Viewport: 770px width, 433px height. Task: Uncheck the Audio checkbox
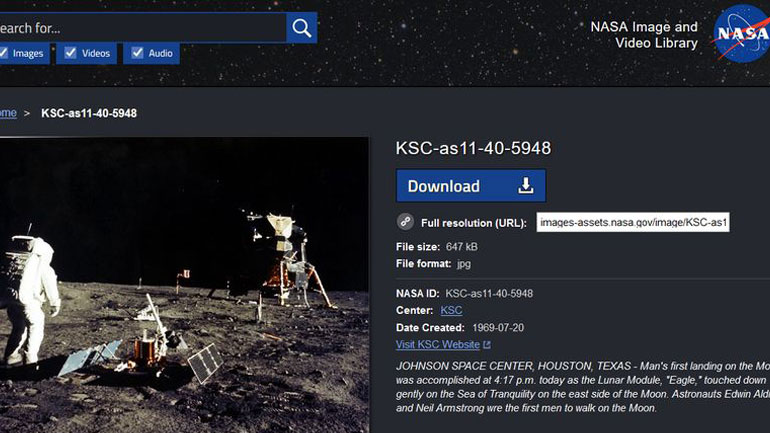pyautogui.click(x=137, y=53)
